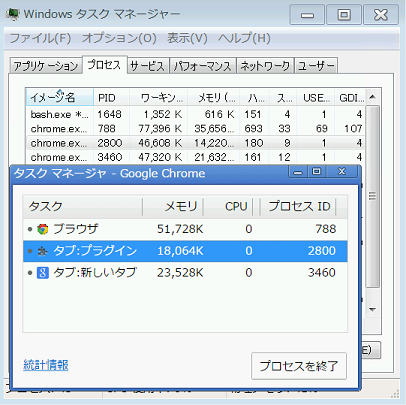406x405 pixels.
Task: Sort by イメージ名 column header
Action: pyautogui.click(x=60, y=98)
